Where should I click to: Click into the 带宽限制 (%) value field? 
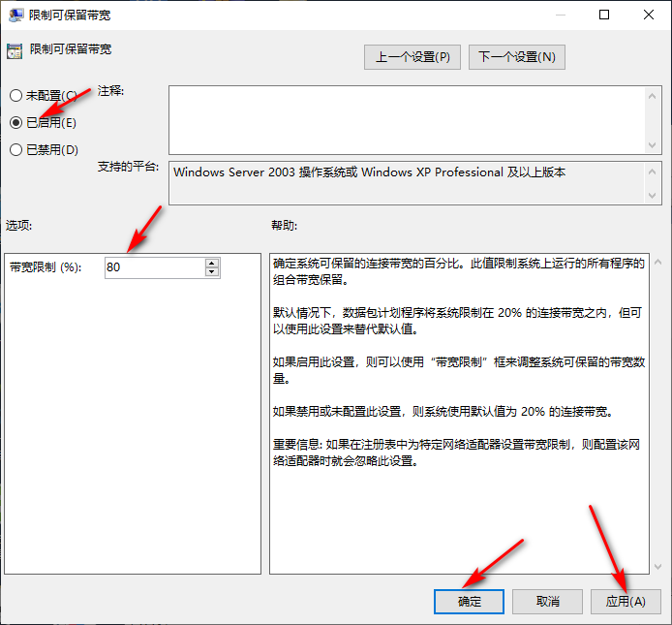pyautogui.click(x=154, y=266)
